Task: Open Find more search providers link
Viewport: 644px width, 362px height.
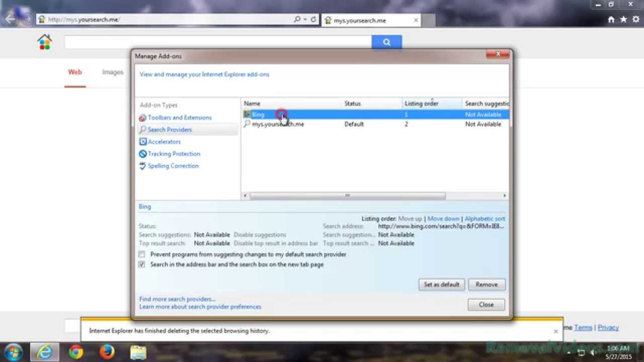Action: coord(178,299)
